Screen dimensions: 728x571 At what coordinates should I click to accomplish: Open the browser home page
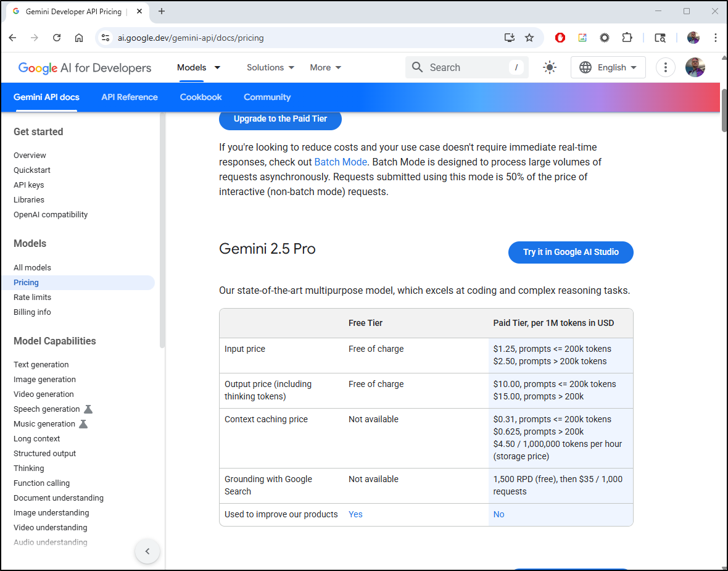pyautogui.click(x=79, y=38)
